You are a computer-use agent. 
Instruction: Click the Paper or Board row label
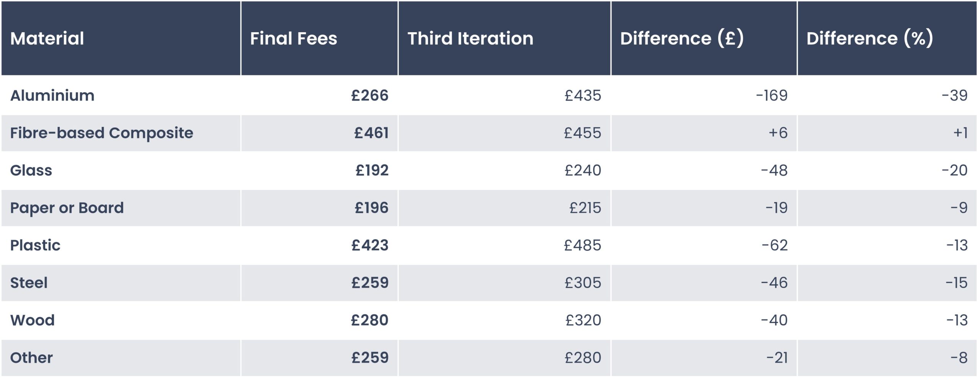67,208
